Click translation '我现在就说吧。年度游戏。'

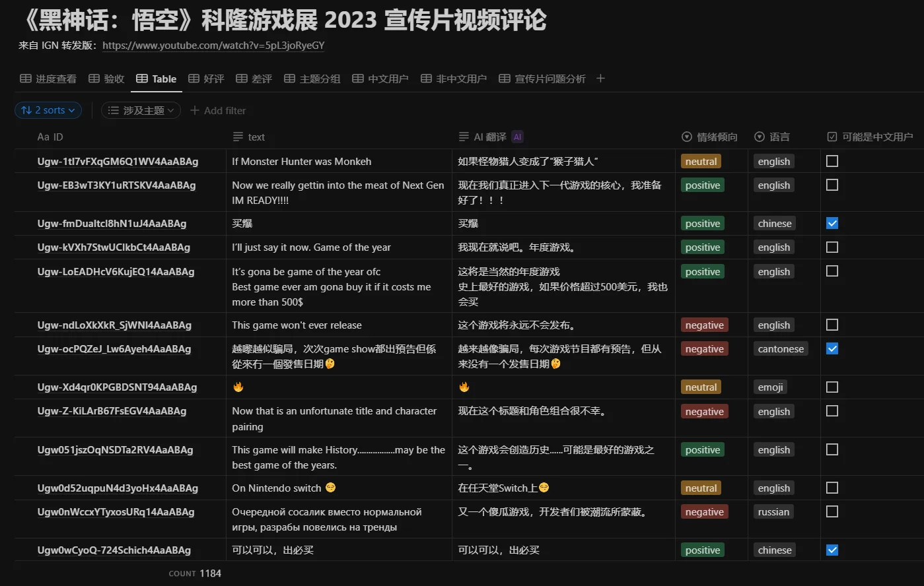517,247
